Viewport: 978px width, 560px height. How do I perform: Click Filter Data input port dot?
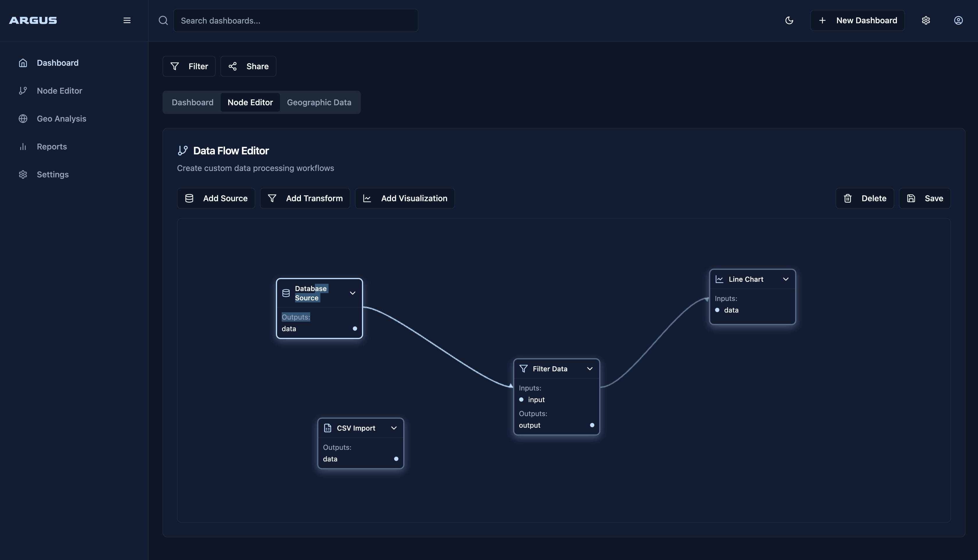pyautogui.click(x=522, y=400)
